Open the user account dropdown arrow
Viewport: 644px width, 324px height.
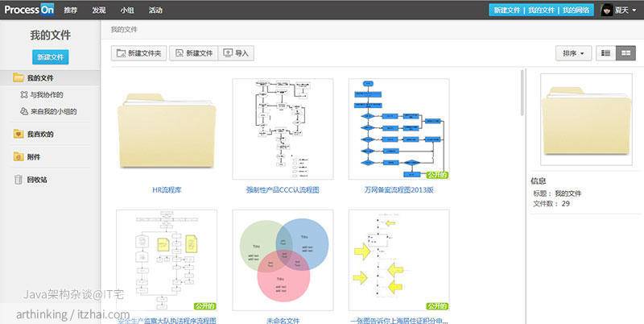click(x=634, y=10)
